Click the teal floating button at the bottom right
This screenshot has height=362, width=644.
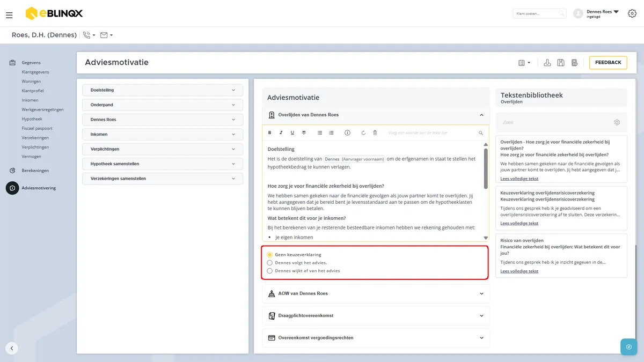[628, 347]
